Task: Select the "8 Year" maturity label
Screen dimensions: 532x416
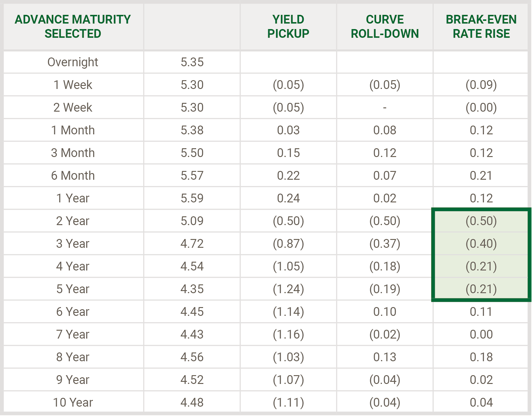Action: 73,357
